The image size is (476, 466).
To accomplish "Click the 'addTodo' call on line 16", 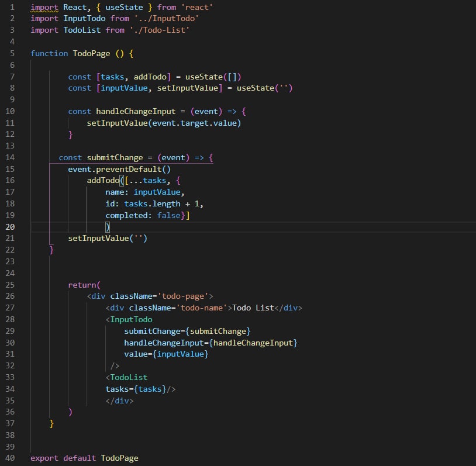I will (104, 180).
